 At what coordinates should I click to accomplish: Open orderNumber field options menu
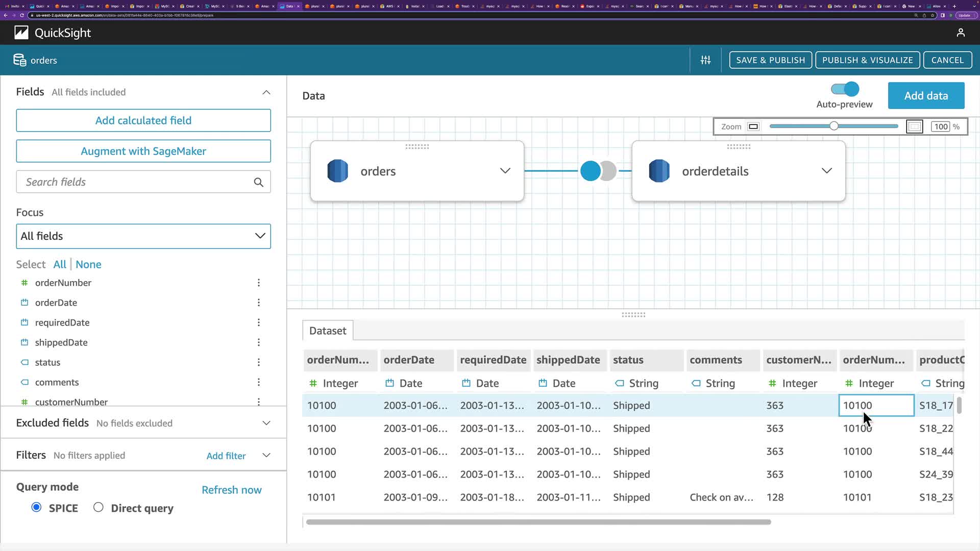click(x=259, y=283)
